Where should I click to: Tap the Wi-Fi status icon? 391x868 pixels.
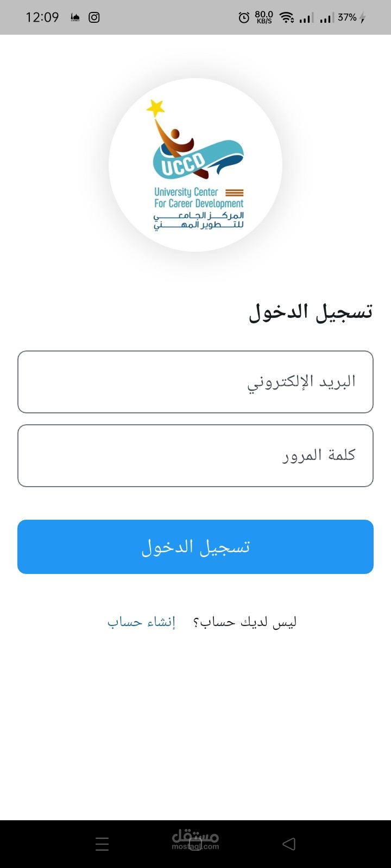click(287, 18)
